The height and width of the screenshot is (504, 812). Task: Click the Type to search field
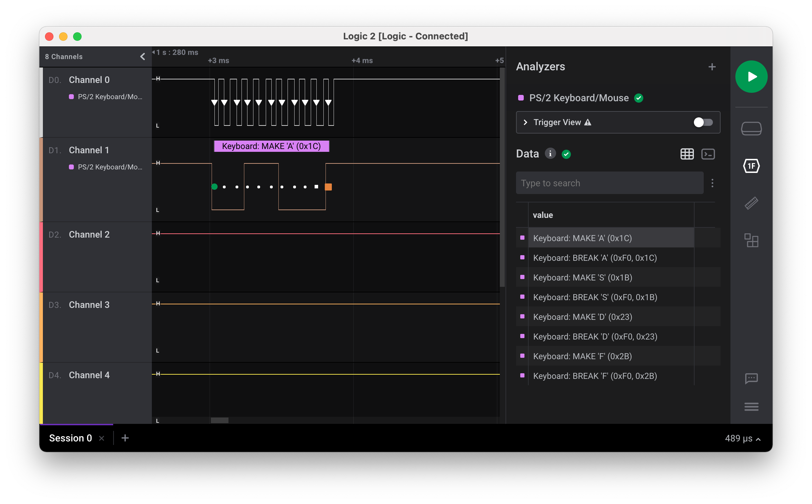click(610, 183)
